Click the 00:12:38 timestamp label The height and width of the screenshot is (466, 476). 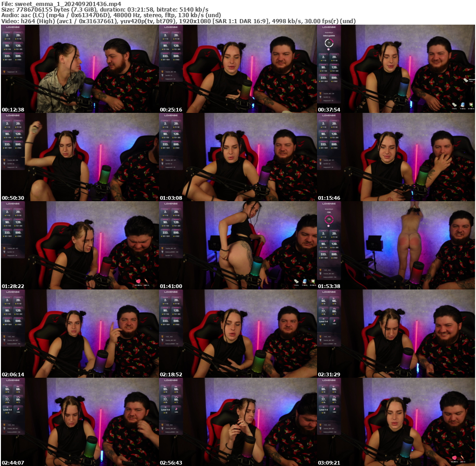(x=12, y=110)
